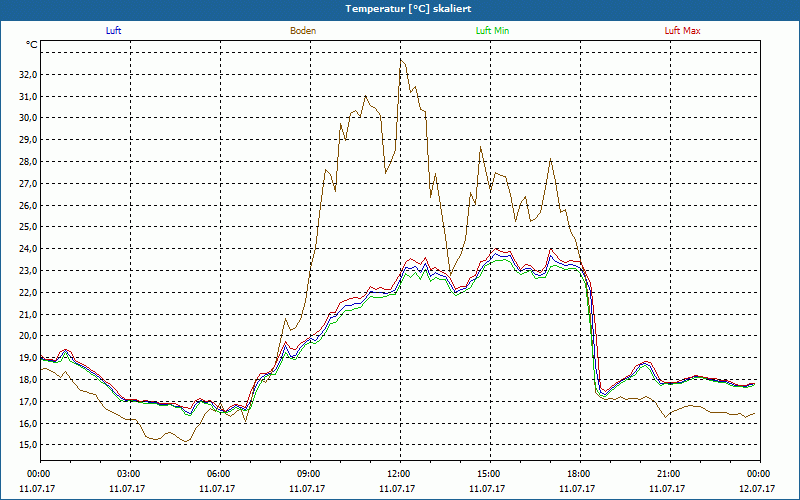Click the 15:00 time axis label
The image size is (800, 500).
click(x=488, y=474)
